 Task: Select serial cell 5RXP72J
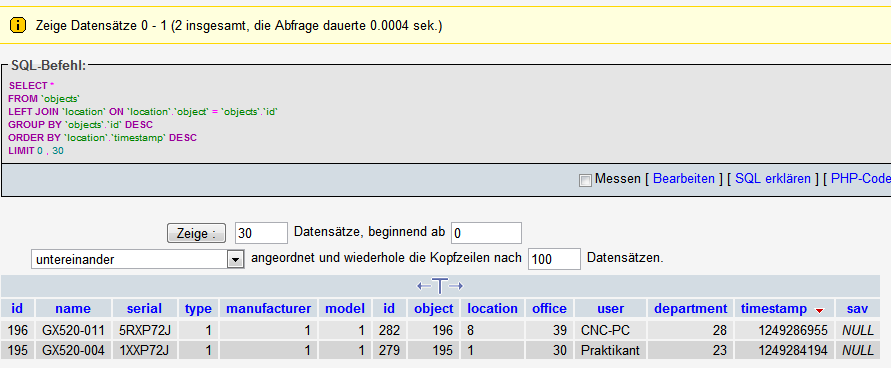(144, 331)
